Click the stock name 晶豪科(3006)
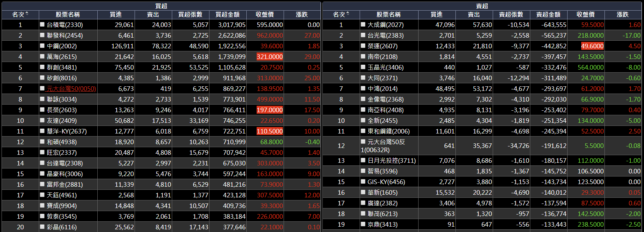The image size is (644, 232). 65,174
